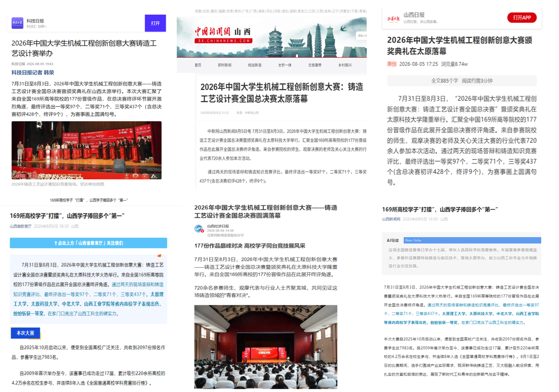Open the 北京 region link

point(206,11)
